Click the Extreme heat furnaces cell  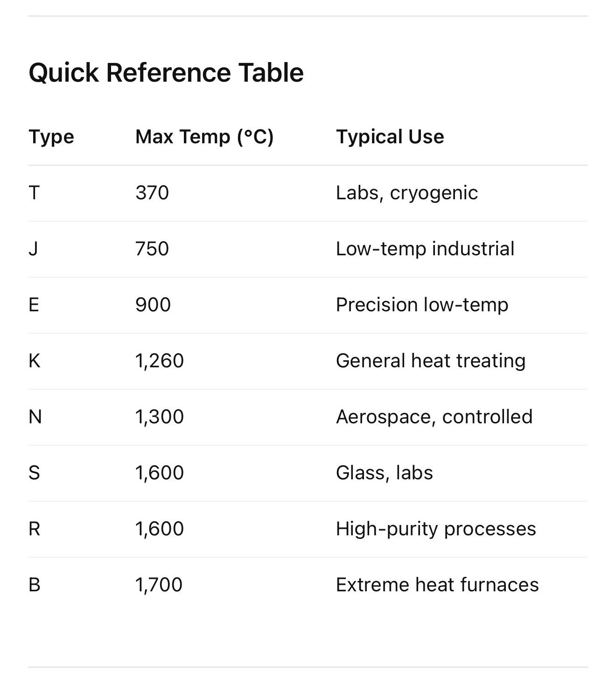[x=437, y=585]
